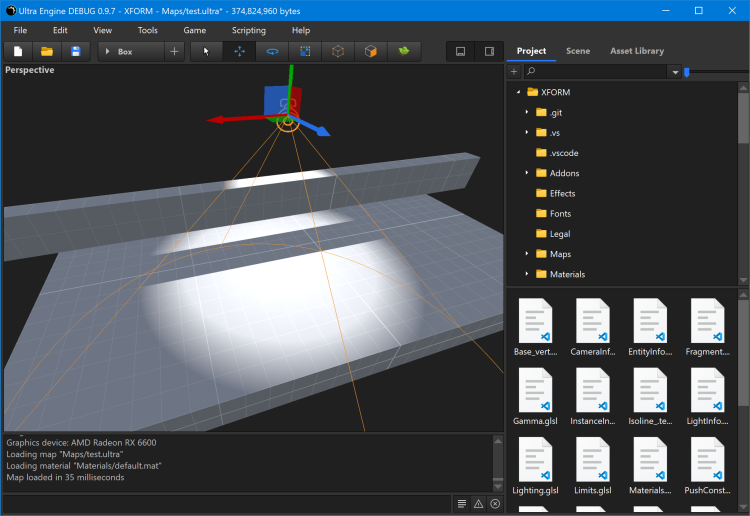Toggle the warnings filter in the console
The height and width of the screenshot is (516, 750).
478,504
